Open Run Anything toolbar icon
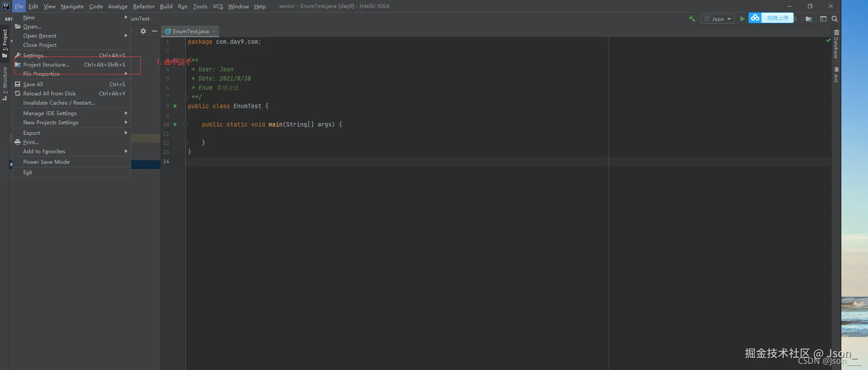Image resolution: width=868 pixels, height=370 pixels. (823, 19)
